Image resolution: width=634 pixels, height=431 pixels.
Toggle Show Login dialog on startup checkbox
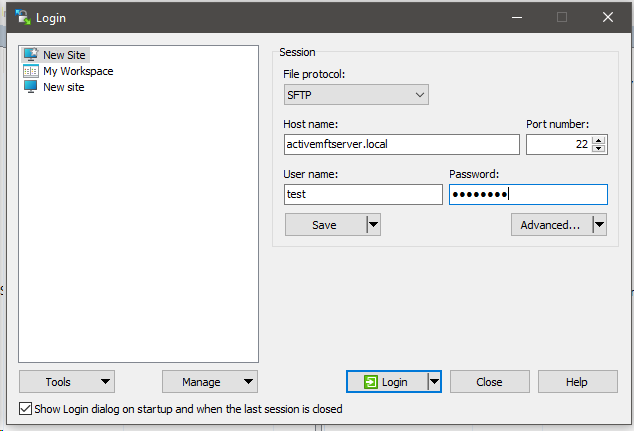25,409
